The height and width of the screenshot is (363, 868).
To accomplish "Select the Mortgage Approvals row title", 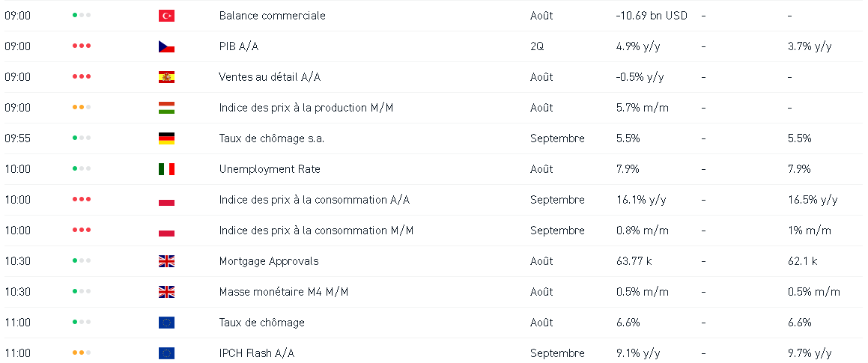I will (x=269, y=261).
